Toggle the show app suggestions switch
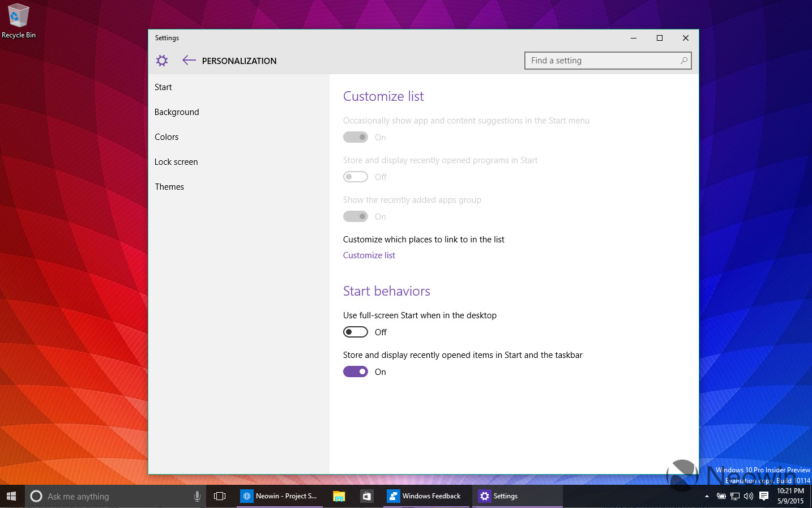812x508 pixels. (x=356, y=137)
